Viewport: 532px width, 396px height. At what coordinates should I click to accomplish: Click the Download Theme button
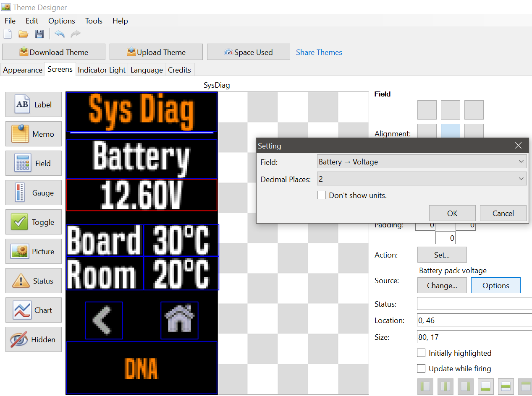54,52
